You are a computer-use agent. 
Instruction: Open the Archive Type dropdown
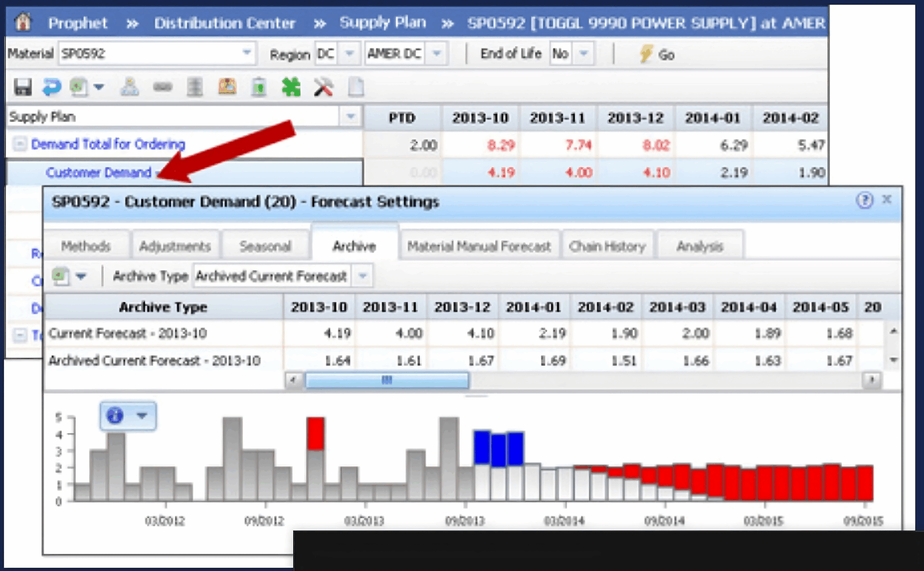point(362,276)
